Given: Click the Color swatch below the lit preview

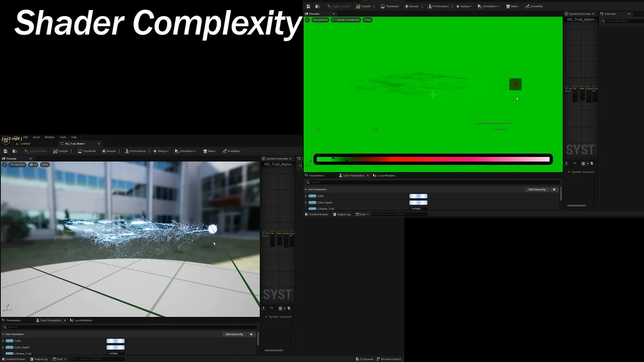Looking at the screenshot, I should click(x=115, y=341).
